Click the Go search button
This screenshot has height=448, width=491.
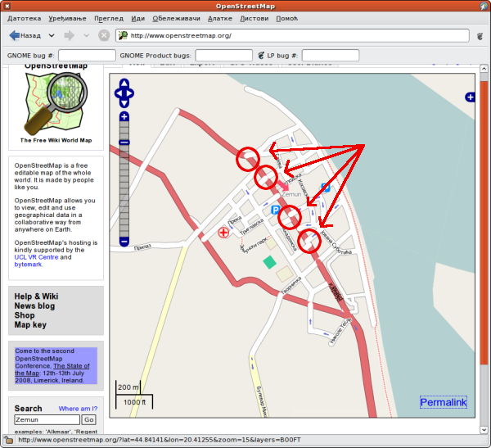click(89, 419)
